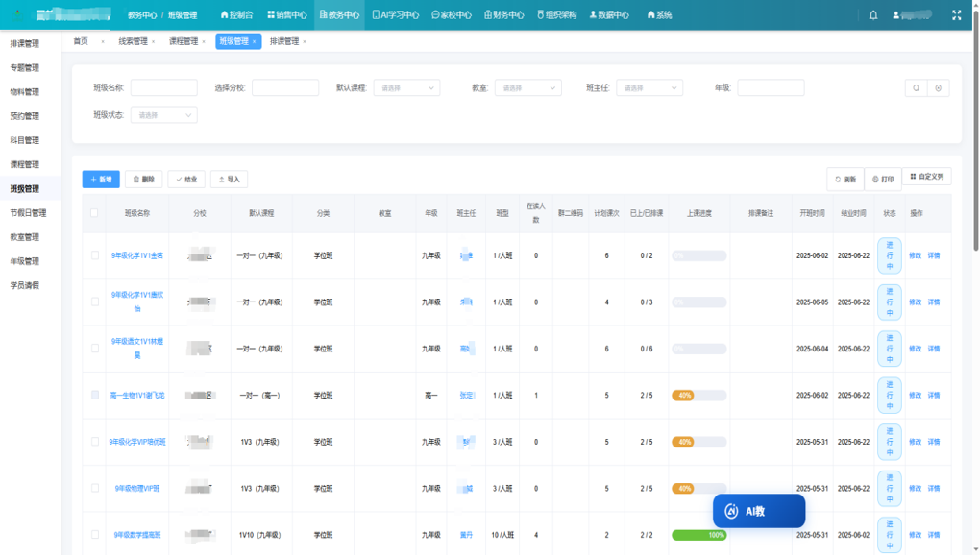The width and height of the screenshot is (980, 556).
Task: Open the 高一生物 class name link
Action: click(x=136, y=396)
